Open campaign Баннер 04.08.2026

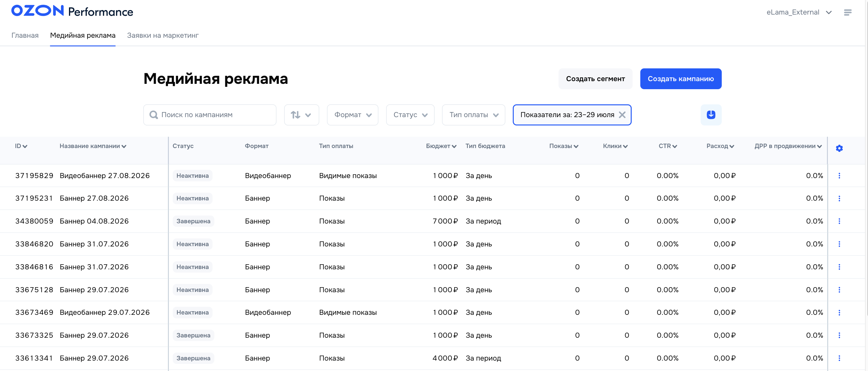pyautogui.click(x=94, y=221)
